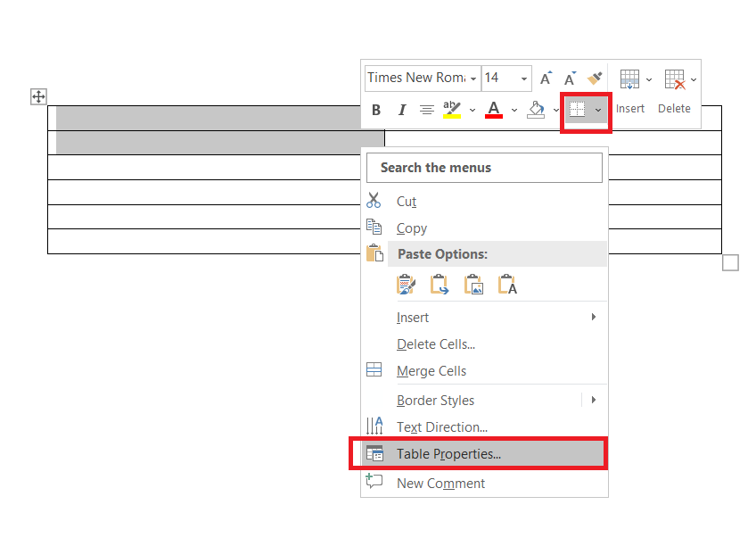Viewport: 756px width, 538px height.
Task: Click the Increase Font Size icon
Action: [x=546, y=79]
